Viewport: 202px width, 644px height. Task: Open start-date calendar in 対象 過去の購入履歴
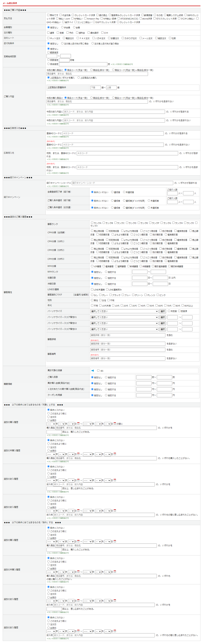point(78,424)
